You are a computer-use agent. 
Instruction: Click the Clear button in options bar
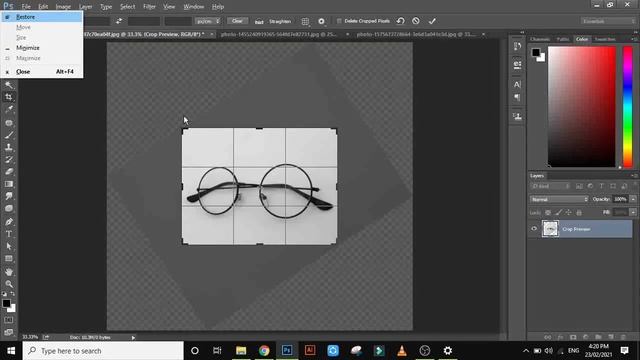(x=237, y=21)
